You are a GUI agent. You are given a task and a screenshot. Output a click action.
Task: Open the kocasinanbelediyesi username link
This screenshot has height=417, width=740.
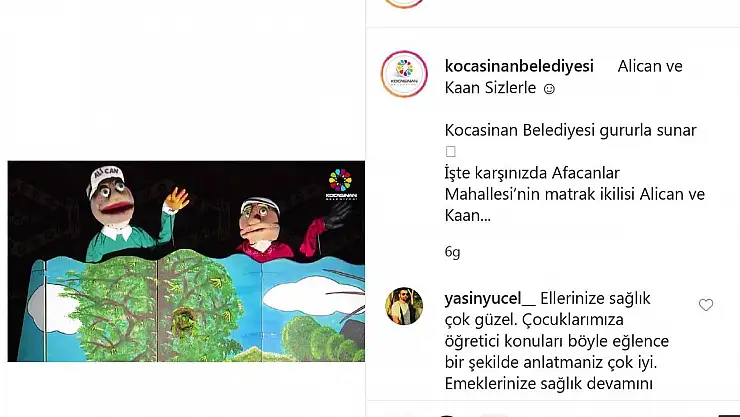coord(519,66)
